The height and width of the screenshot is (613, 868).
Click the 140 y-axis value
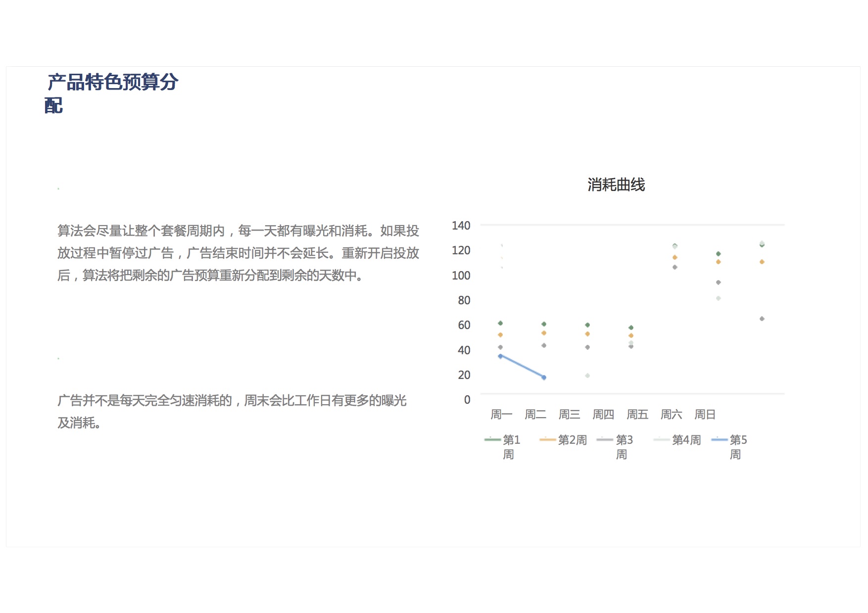[x=461, y=226]
